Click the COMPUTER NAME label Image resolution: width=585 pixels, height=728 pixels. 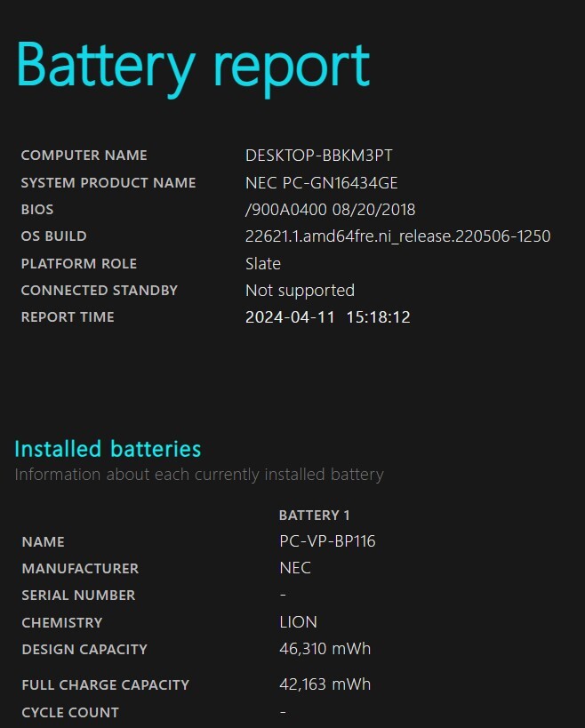point(84,156)
